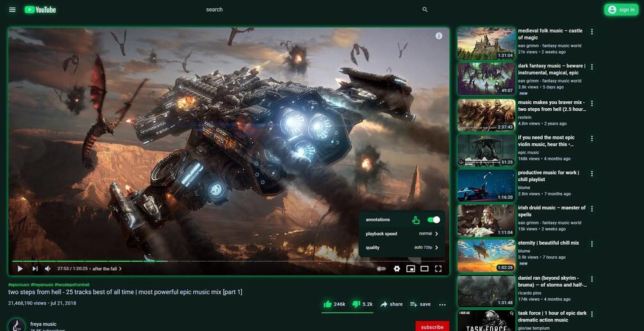Like the video (246k)
The image size is (644, 331).
(334, 304)
